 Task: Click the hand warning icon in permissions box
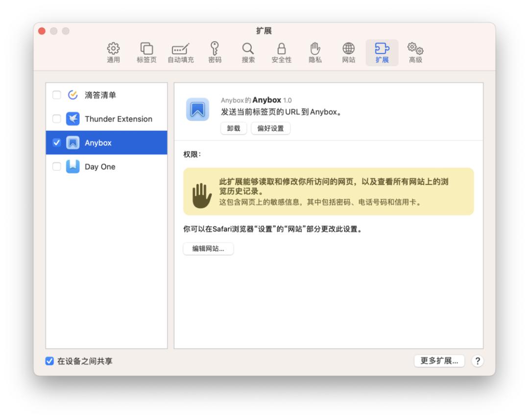202,195
